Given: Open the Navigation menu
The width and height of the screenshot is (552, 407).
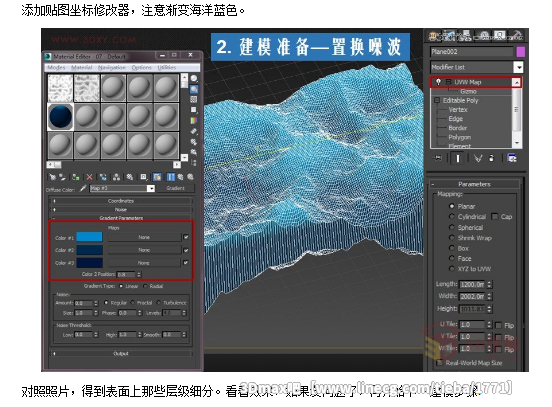Looking at the screenshot, I should (x=112, y=67).
